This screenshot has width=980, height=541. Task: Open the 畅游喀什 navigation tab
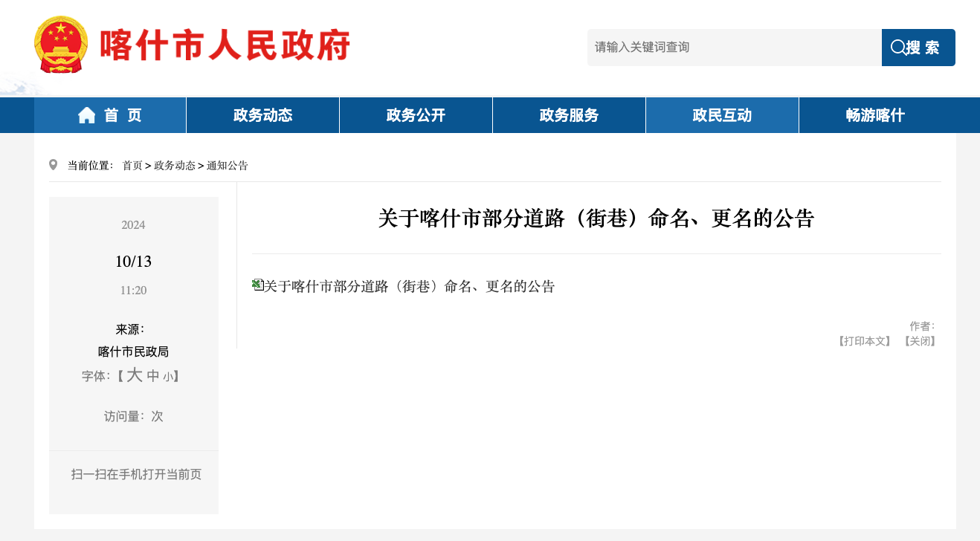coord(875,115)
